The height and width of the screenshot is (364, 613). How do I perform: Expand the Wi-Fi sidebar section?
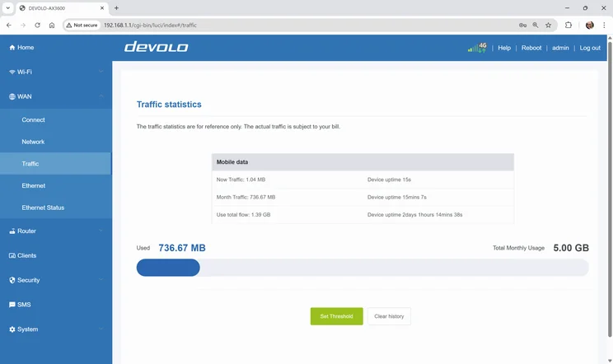point(101,72)
